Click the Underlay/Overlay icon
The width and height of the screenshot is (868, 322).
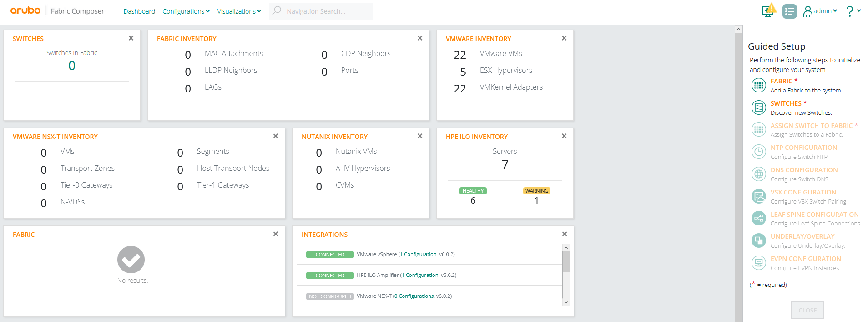coord(759,240)
